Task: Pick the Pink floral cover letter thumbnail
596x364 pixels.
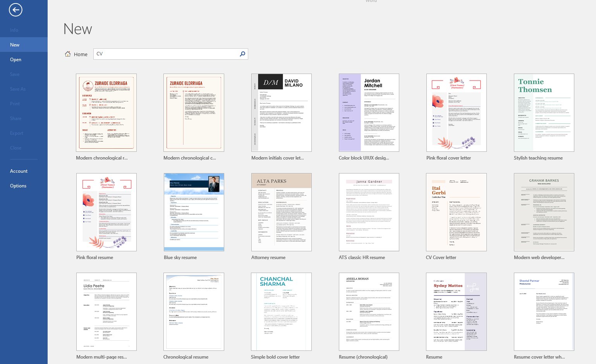Action: point(456,113)
